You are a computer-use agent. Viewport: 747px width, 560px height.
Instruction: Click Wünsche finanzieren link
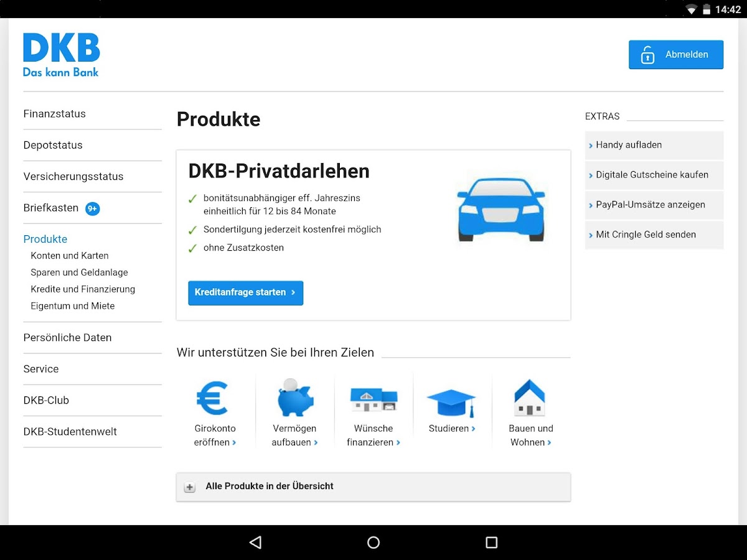[374, 436]
